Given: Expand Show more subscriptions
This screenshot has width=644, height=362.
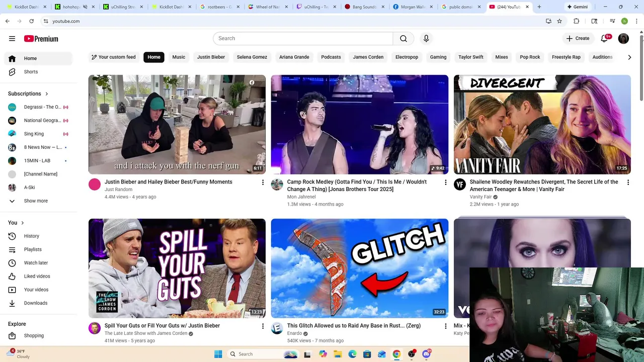Looking at the screenshot, I should 35,201.
